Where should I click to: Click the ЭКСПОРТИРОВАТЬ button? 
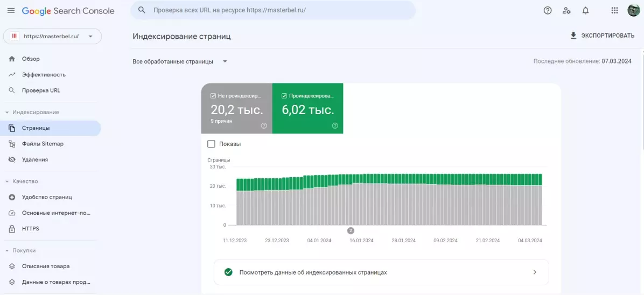(602, 36)
